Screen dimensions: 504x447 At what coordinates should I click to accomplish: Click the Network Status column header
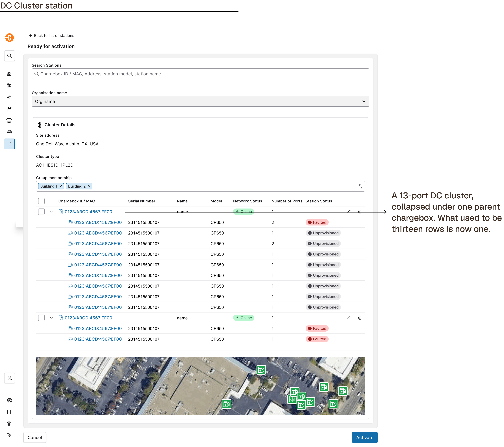click(247, 201)
